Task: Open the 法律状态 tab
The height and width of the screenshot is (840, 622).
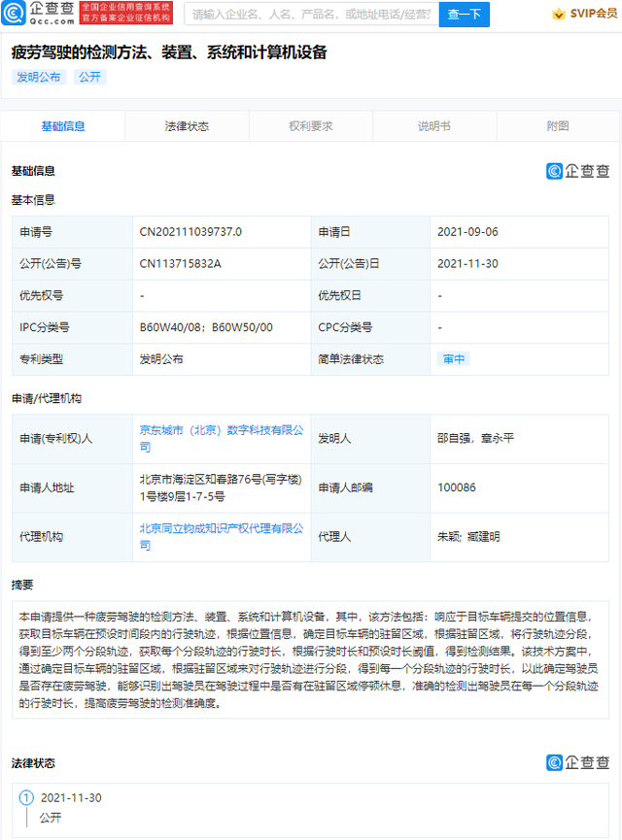Action: tap(187, 126)
